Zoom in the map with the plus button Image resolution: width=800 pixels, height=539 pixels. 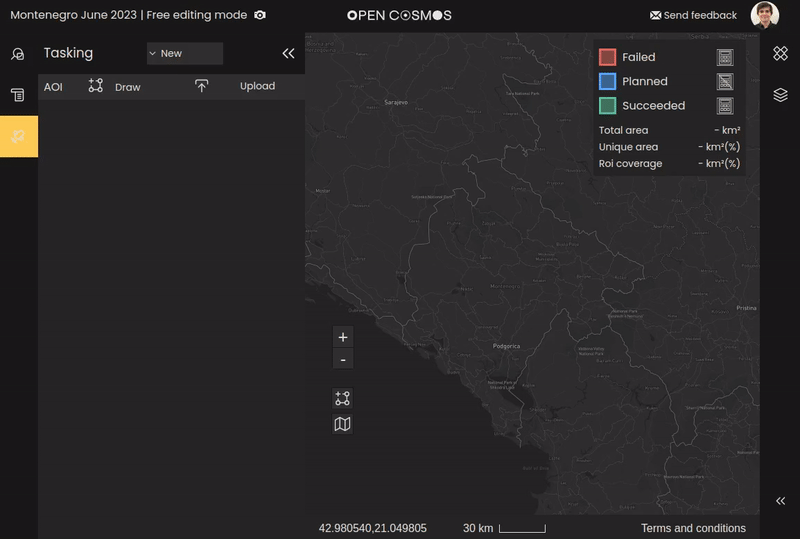click(342, 337)
